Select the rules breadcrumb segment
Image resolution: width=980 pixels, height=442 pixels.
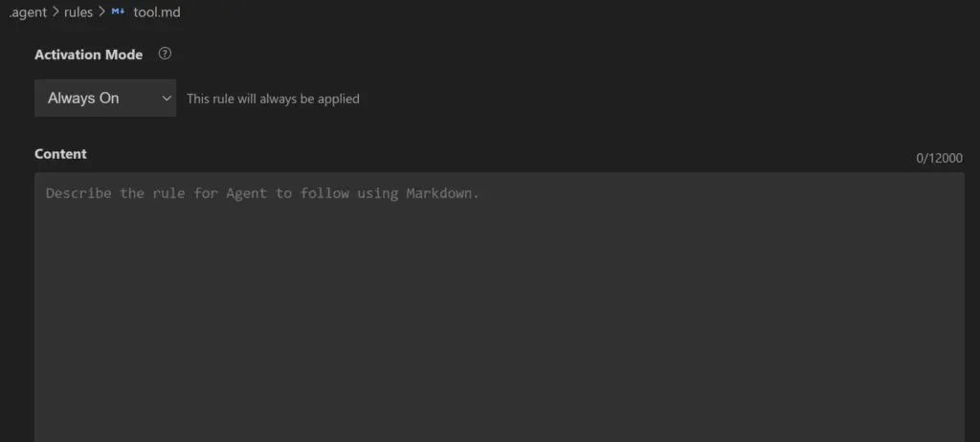point(78,12)
